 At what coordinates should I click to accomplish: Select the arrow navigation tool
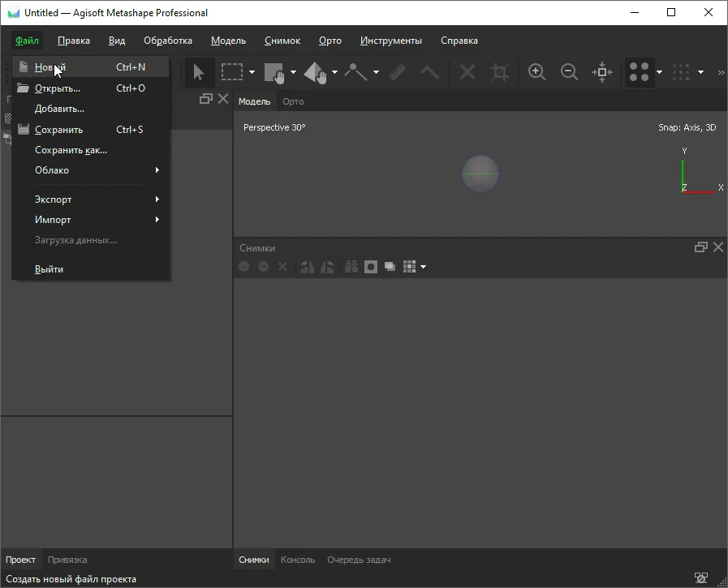click(199, 72)
